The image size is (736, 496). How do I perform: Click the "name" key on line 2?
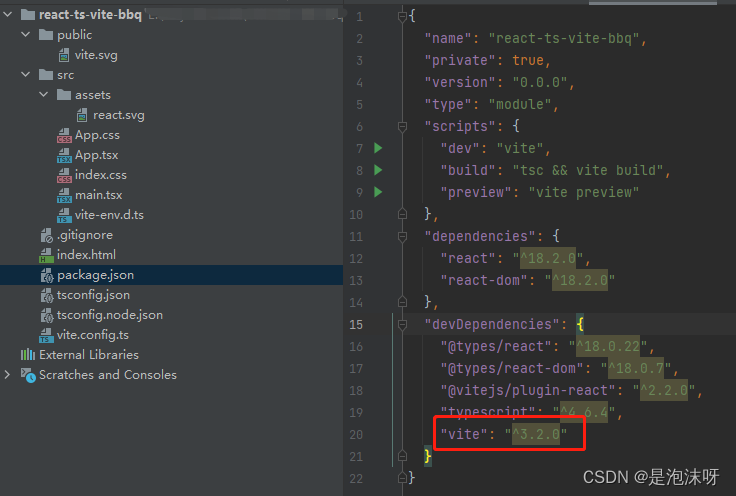tap(448, 38)
